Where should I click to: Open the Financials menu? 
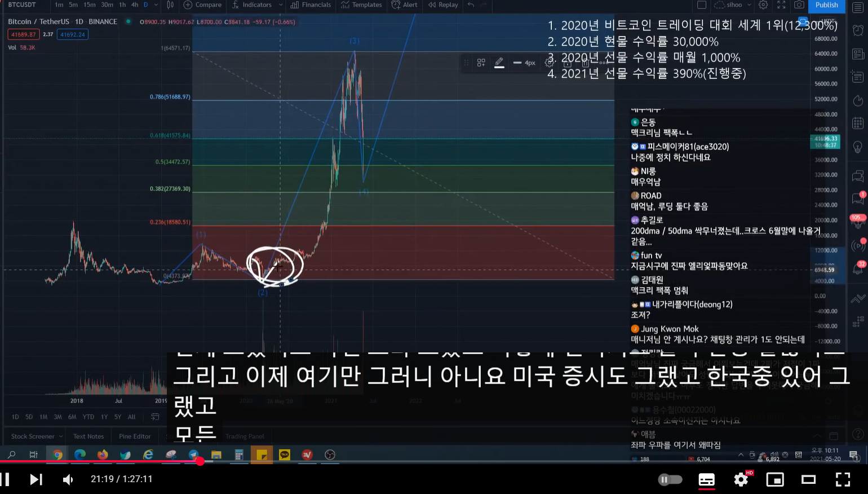click(x=311, y=5)
